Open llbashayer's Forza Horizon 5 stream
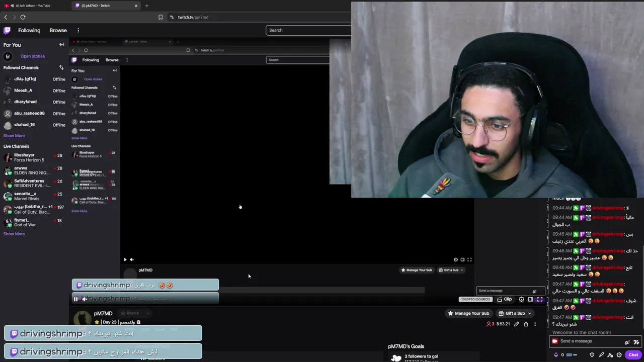The height and width of the screenshot is (362, 644). pyautogui.click(x=34, y=157)
